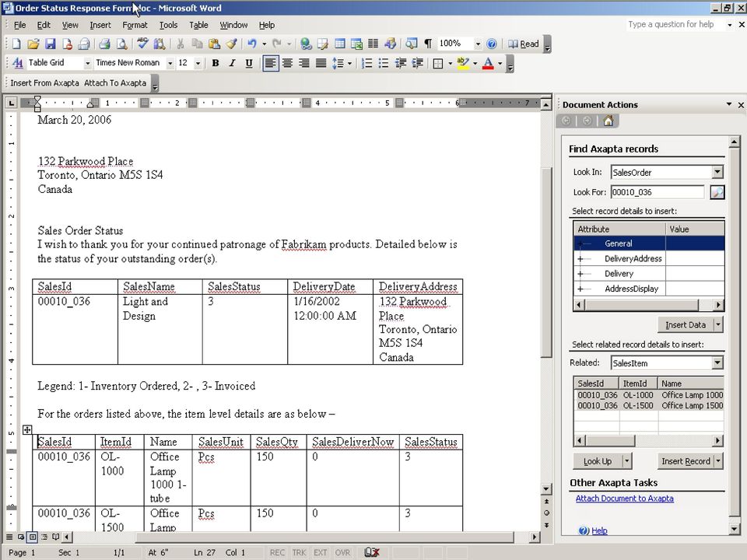Screen dimensions: 747x560
Task: Decrease indent with the outdent icon
Action: tap(401, 63)
